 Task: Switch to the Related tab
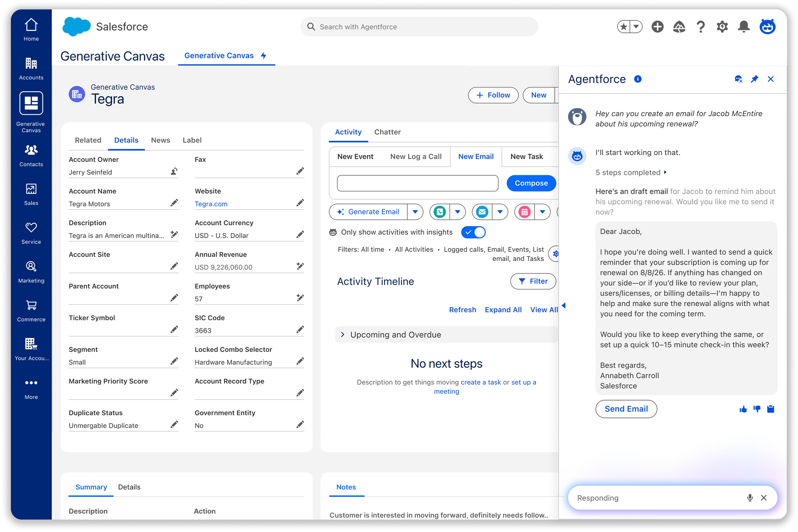[88, 140]
